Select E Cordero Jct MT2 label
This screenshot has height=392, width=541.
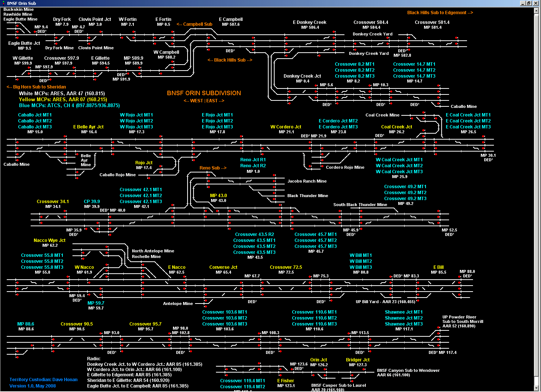click(x=338, y=121)
